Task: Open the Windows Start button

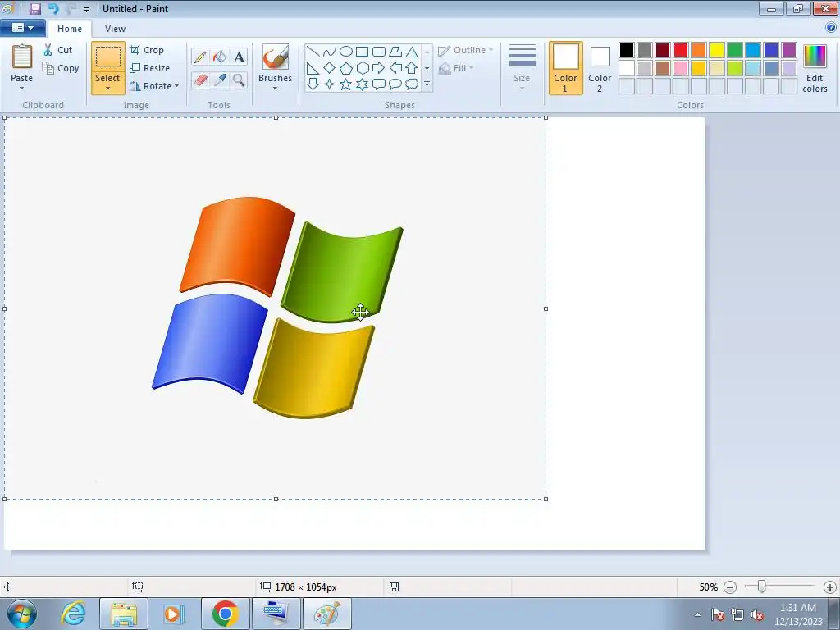Action: pos(22,614)
